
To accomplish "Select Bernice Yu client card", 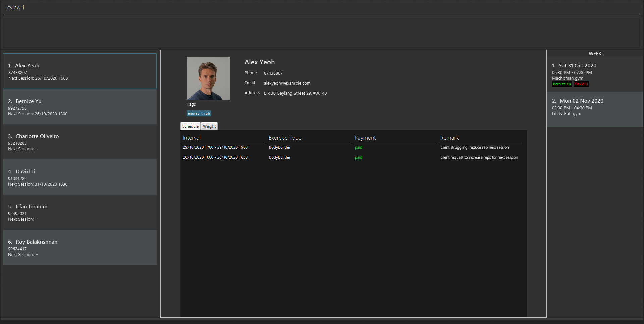I will [x=80, y=107].
